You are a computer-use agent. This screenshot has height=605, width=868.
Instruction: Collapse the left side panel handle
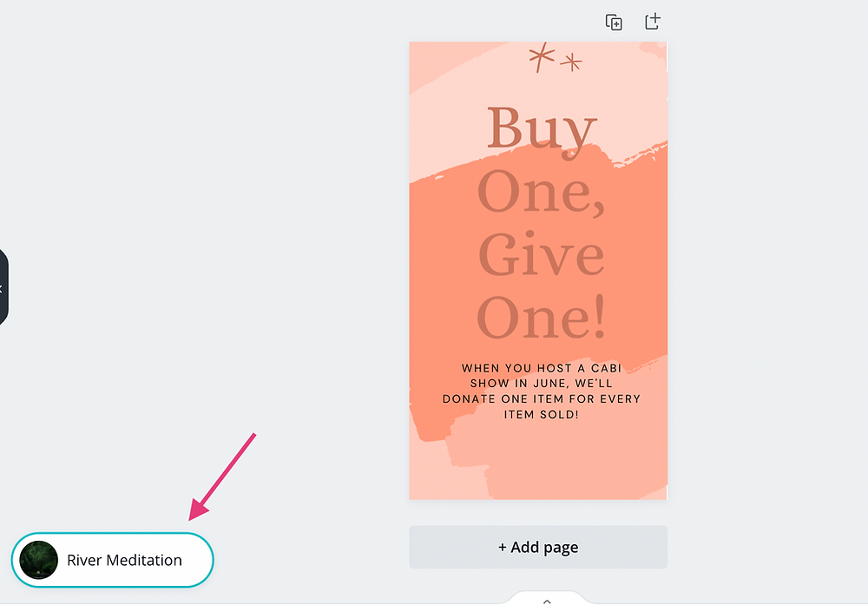[3, 287]
